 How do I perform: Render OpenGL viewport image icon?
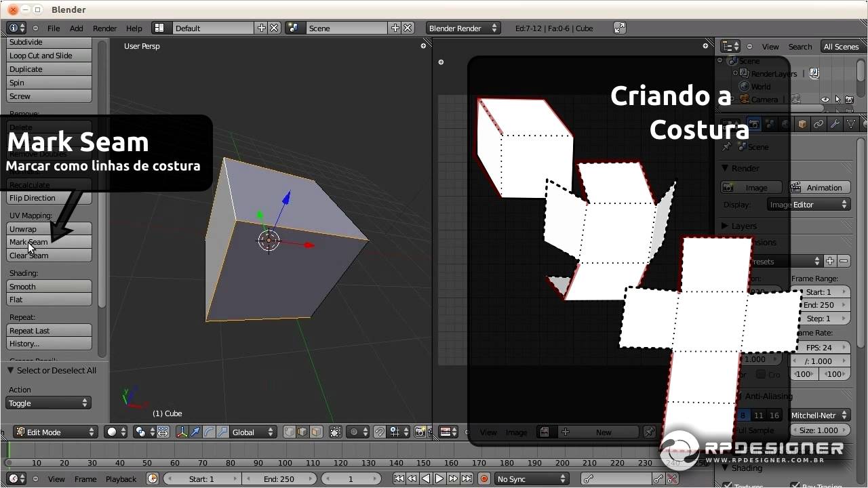420,432
